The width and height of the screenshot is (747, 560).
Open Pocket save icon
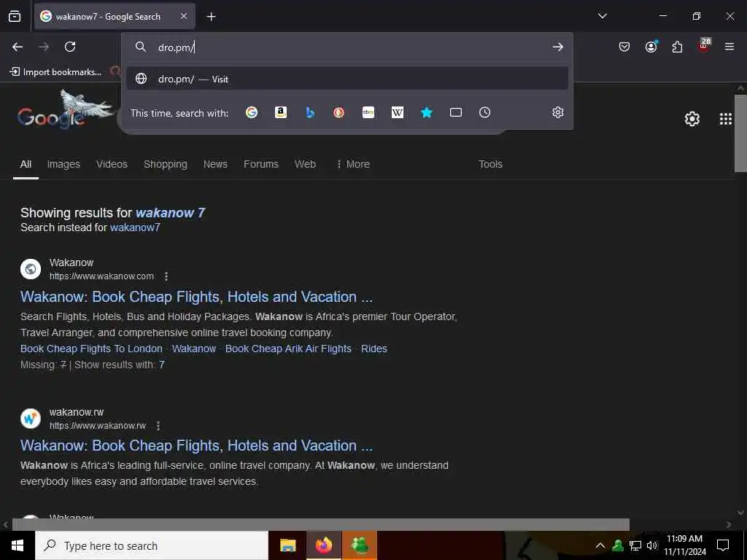tap(624, 47)
